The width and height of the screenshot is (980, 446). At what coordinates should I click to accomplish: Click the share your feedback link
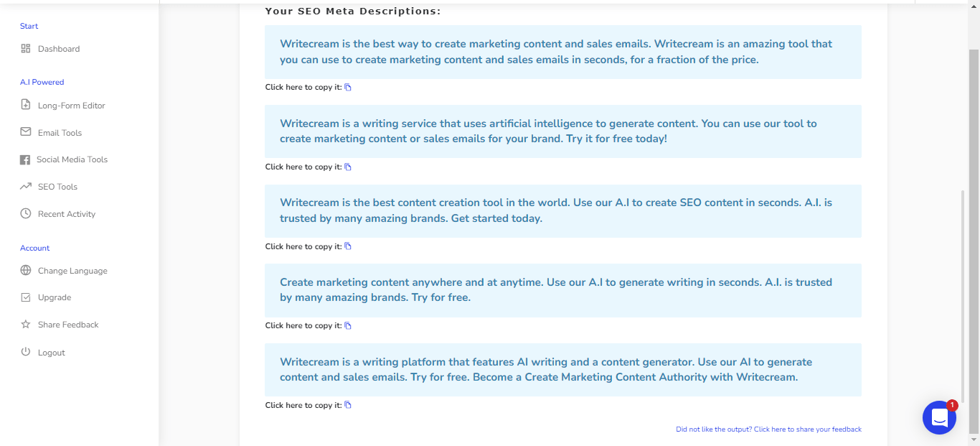(x=768, y=429)
